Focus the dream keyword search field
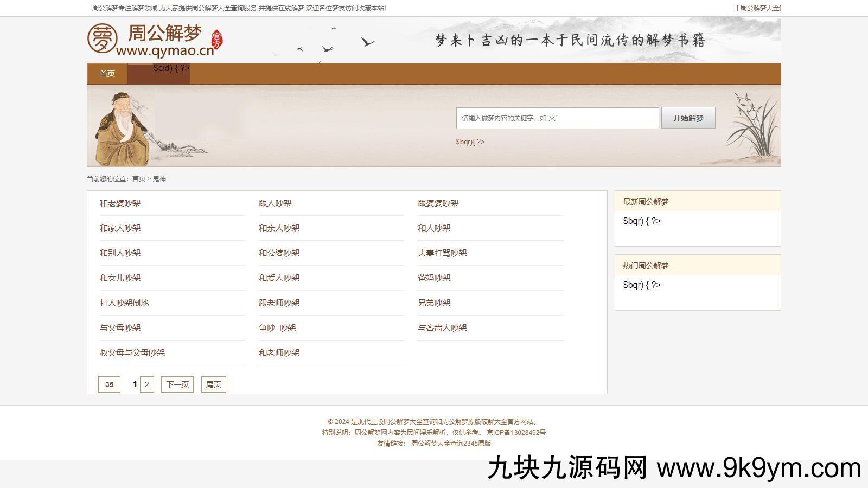 click(557, 118)
